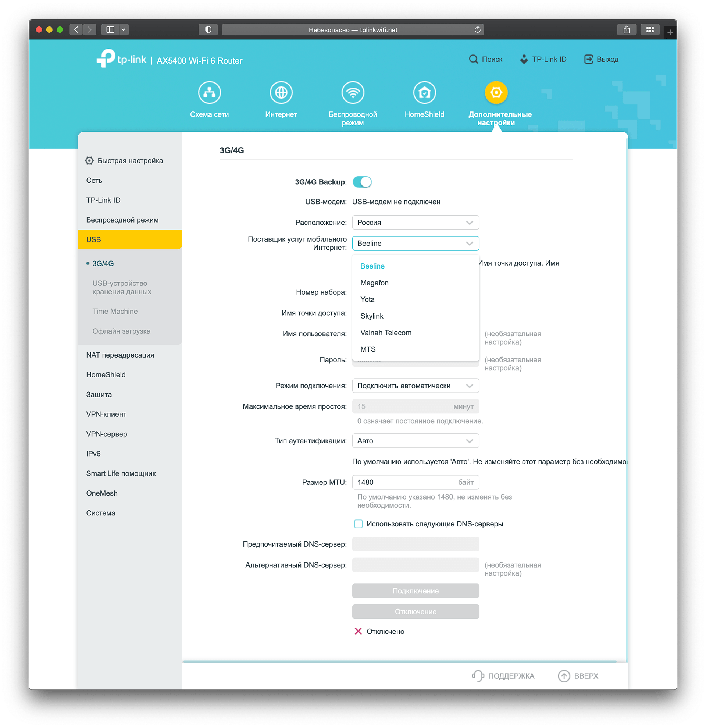Open the Схема сети network map icon

click(x=209, y=92)
